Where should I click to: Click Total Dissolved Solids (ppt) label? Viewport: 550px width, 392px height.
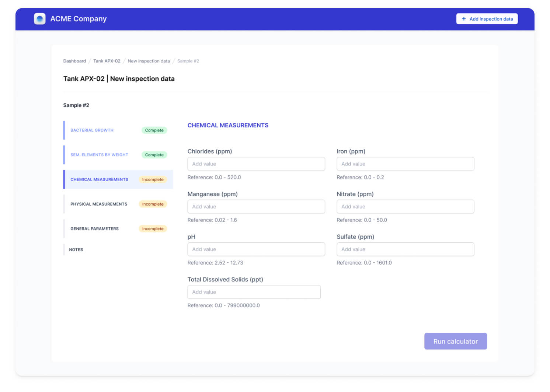pyautogui.click(x=225, y=280)
